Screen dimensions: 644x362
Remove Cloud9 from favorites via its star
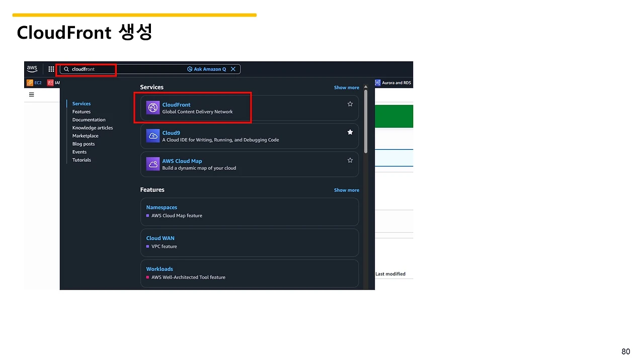(x=350, y=132)
